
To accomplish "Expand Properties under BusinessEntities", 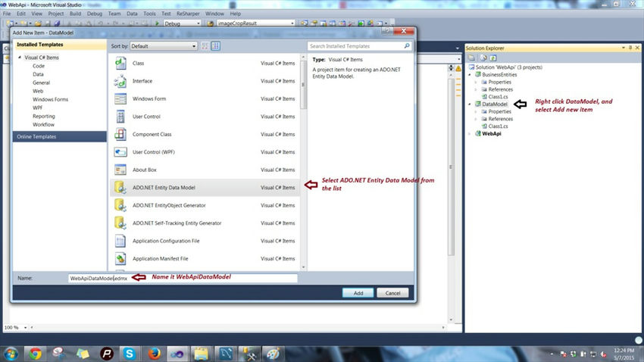I will click(x=477, y=82).
